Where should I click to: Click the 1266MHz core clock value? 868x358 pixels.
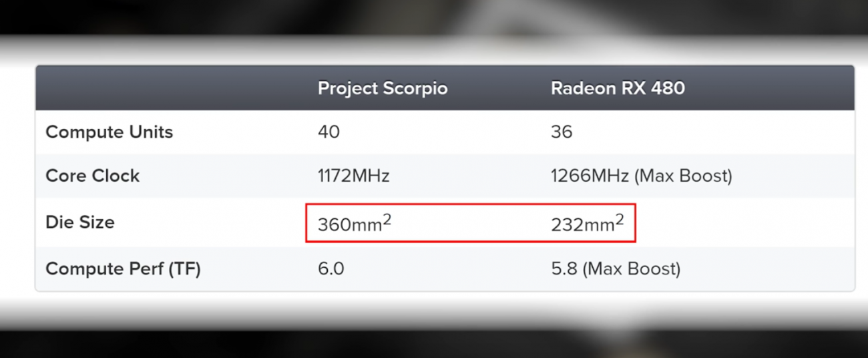tap(590, 176)
